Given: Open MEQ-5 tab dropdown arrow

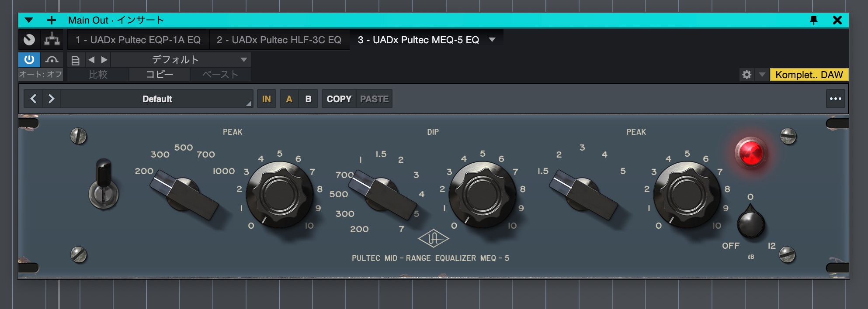Looking at the screenshot, I should point(492,40).
